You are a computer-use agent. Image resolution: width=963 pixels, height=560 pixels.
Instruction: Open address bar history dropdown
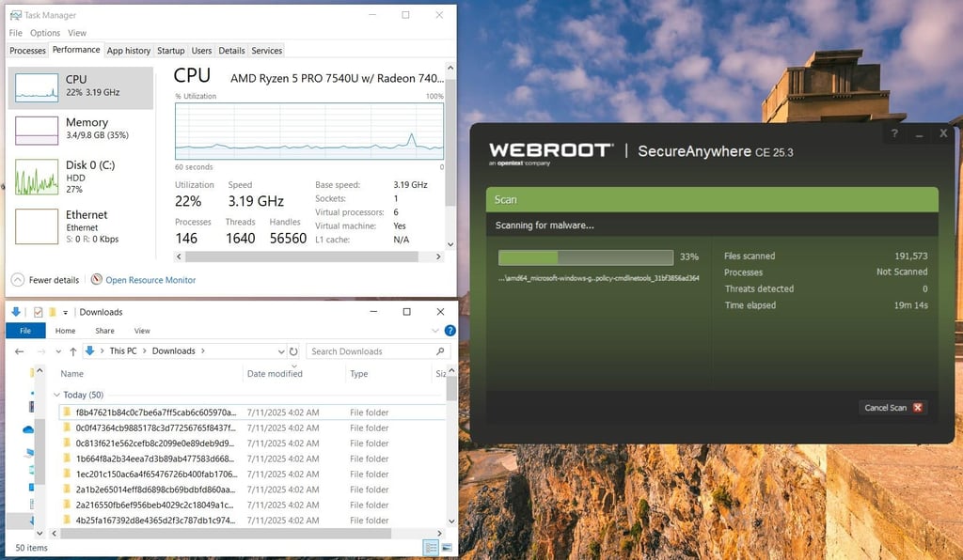click(x=280, y=351)
